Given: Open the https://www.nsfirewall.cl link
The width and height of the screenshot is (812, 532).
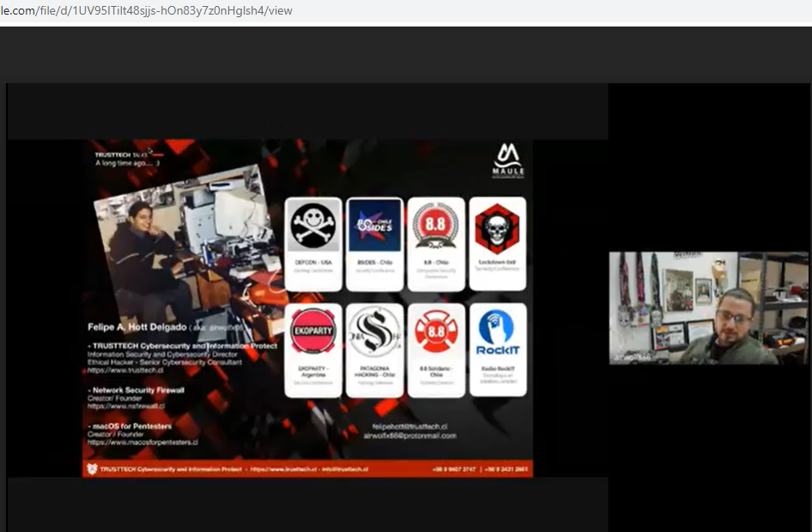Looking at the screenshot, I should coord(126,406).
